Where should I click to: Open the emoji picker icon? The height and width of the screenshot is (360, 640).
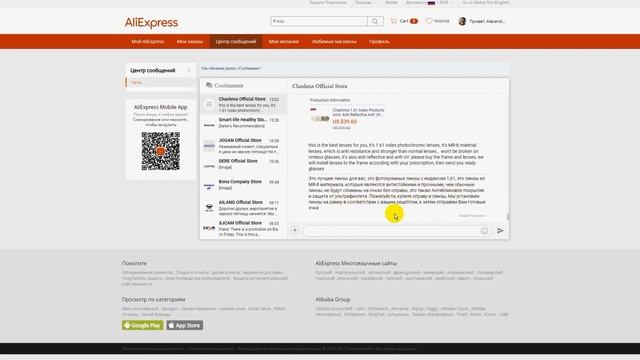(484, 231)
